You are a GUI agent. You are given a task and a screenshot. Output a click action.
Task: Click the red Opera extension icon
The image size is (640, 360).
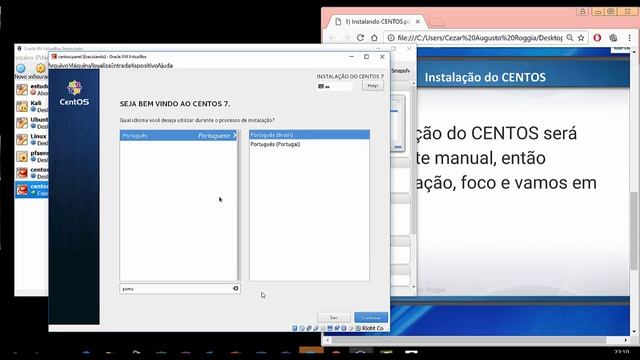tap(597, 38)
